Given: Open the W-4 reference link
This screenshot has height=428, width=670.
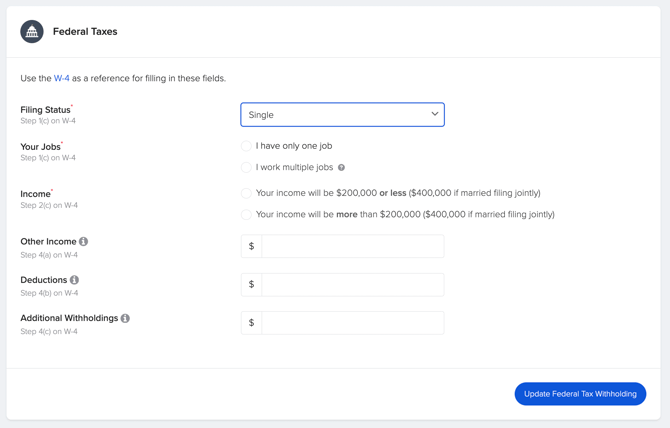Looking at the screenshot, I should pyautogui.click(x=62, y=78).
